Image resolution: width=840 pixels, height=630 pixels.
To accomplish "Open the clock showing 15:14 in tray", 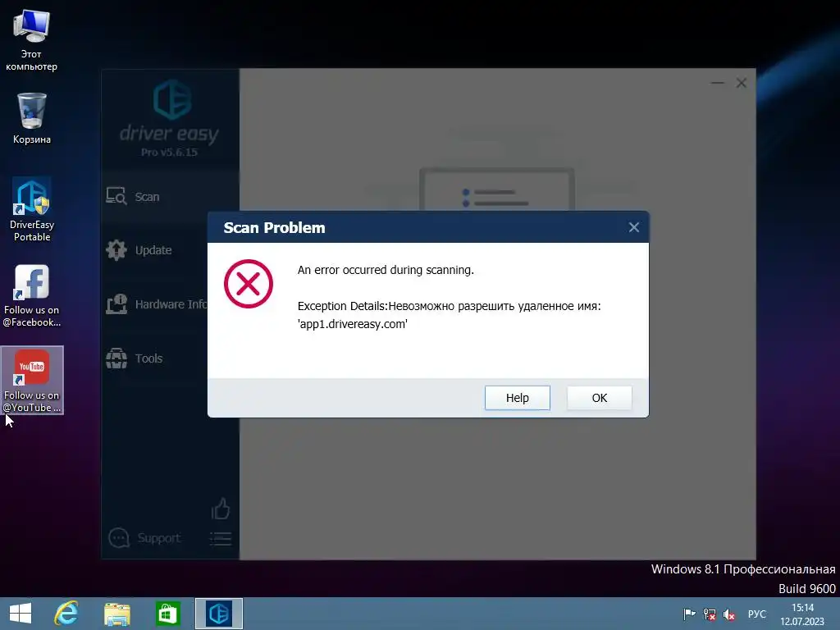I will pos(802,614).
